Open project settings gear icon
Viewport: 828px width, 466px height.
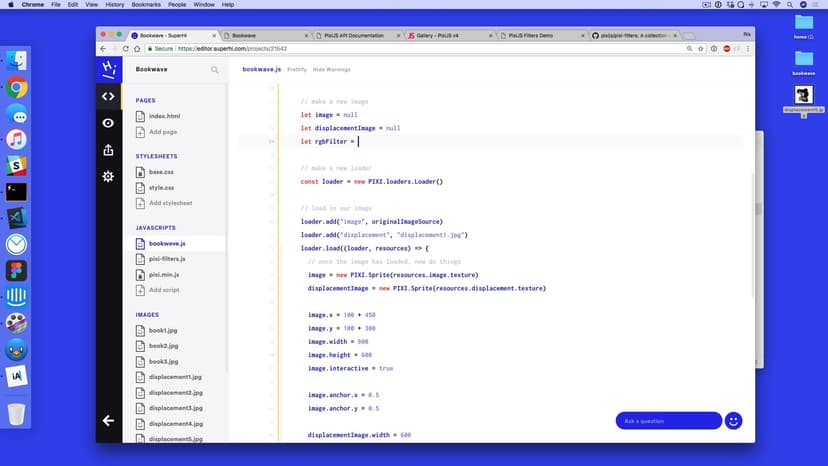tap(108, 176)
